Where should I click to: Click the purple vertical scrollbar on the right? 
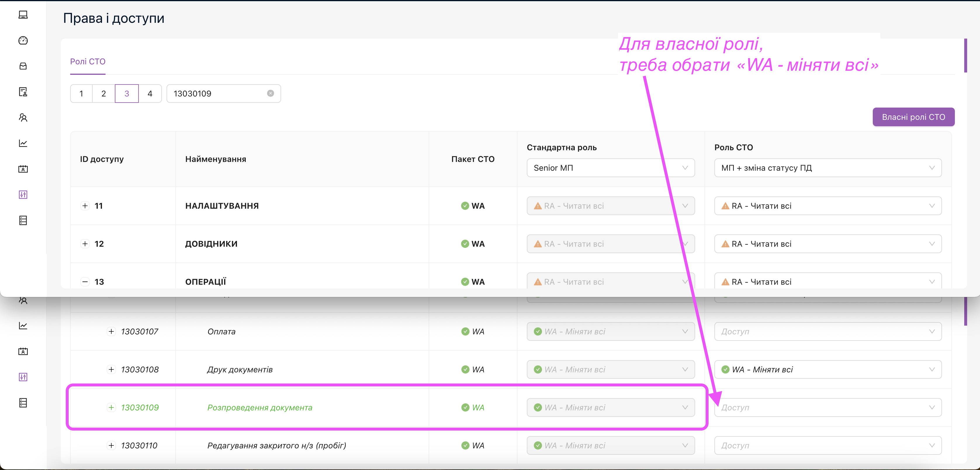point(965,56)
